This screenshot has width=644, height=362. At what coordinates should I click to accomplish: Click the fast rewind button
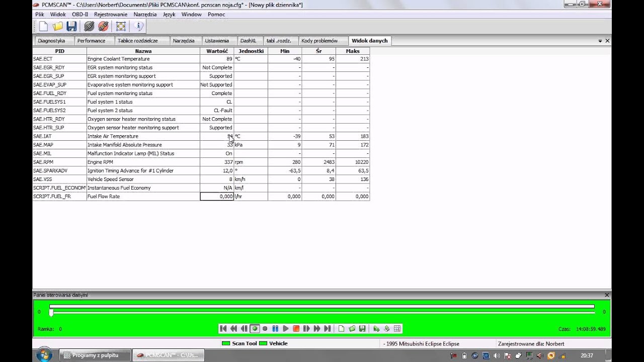(234, 328)
